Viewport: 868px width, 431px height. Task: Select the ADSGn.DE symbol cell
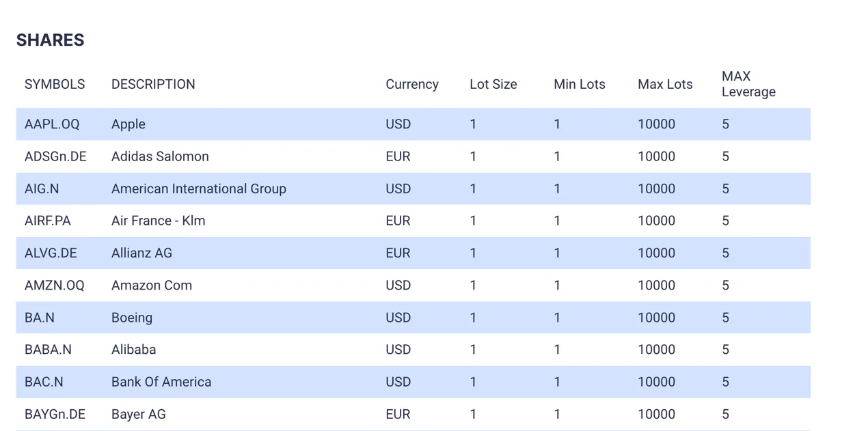pyautogui.click(x=55, y=156)
